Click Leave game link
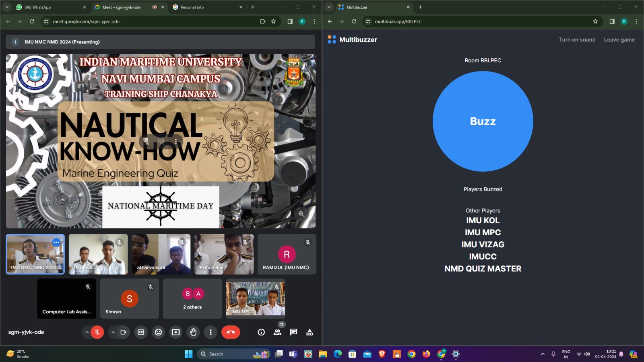The height and width of the screenshot is (362, 644). [x=619, y=39]
